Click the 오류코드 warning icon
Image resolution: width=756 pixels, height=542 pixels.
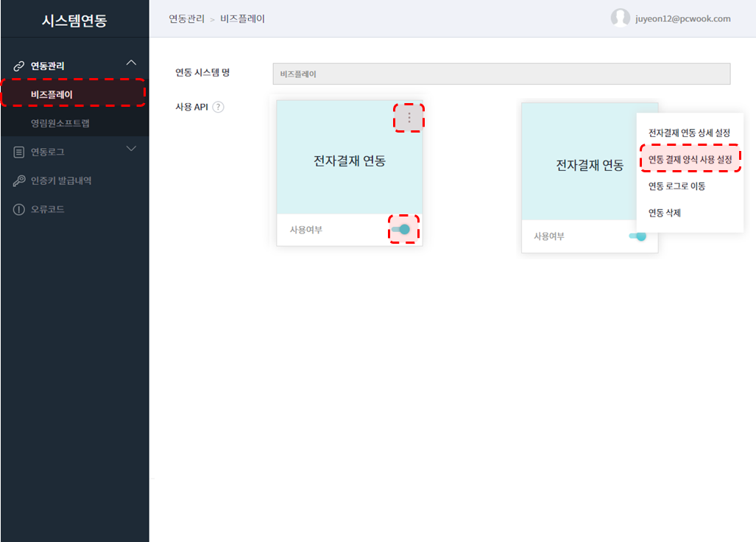pyautogui.click(x=19, y=210)
